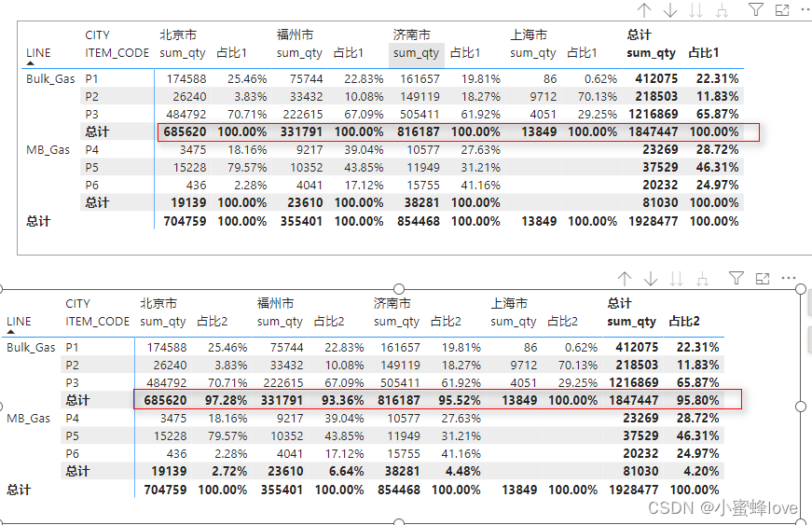The image size is (812, 525).
Task: Click P6 item code in bottom matrix
Action: tap(72, 453)
